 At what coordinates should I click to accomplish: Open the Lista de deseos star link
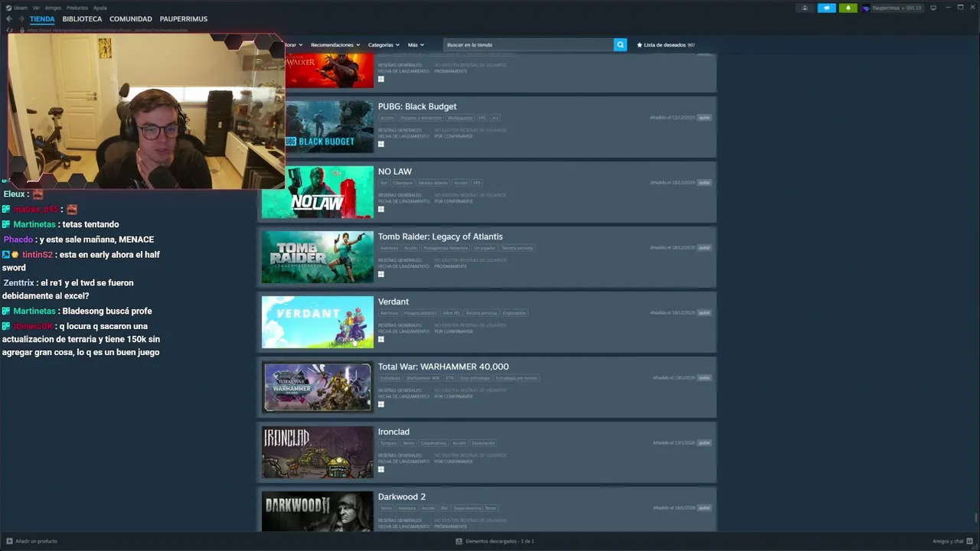pyautogui.click(x=665, y=45)
